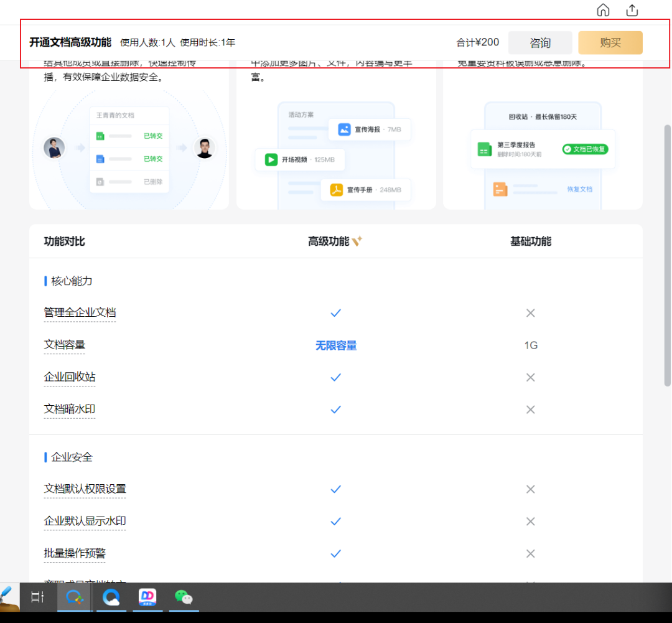Screen dimensions: 672x623
Task: Click the 基础功能 column header
Action: click(x=531, y=241)
